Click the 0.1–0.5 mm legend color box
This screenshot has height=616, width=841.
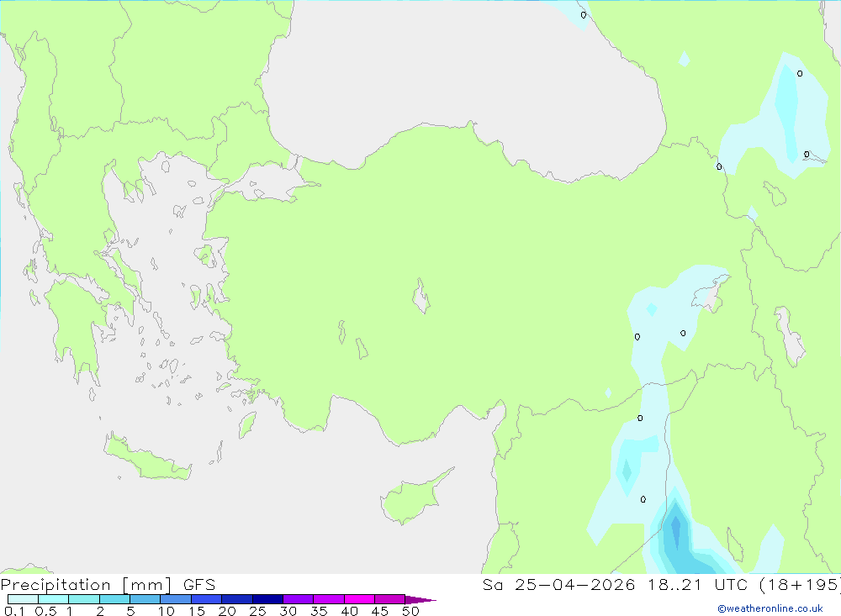(x=23, y=599)
